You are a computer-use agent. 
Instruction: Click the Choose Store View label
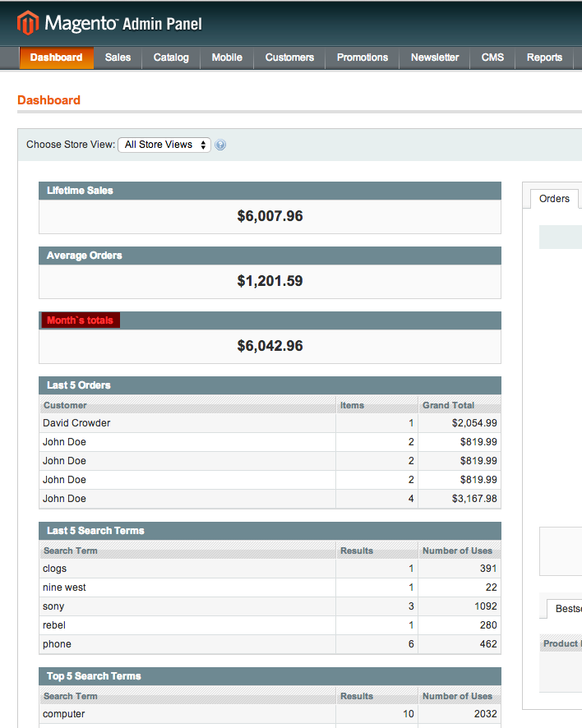point(71,145)
